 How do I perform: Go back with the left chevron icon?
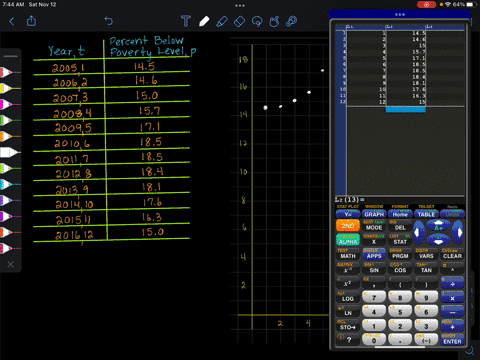pyautogui.click(x=12, y=21)
